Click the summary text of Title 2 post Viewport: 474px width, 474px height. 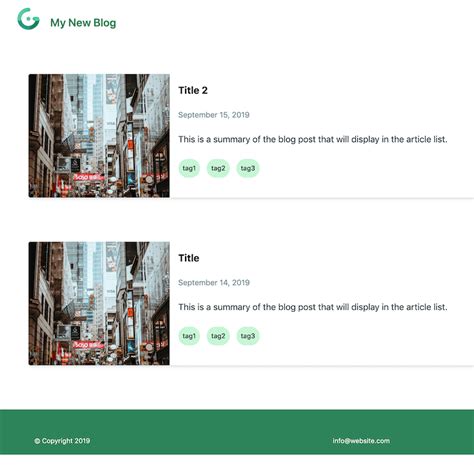pyautogui.click(x=313, y=139)
